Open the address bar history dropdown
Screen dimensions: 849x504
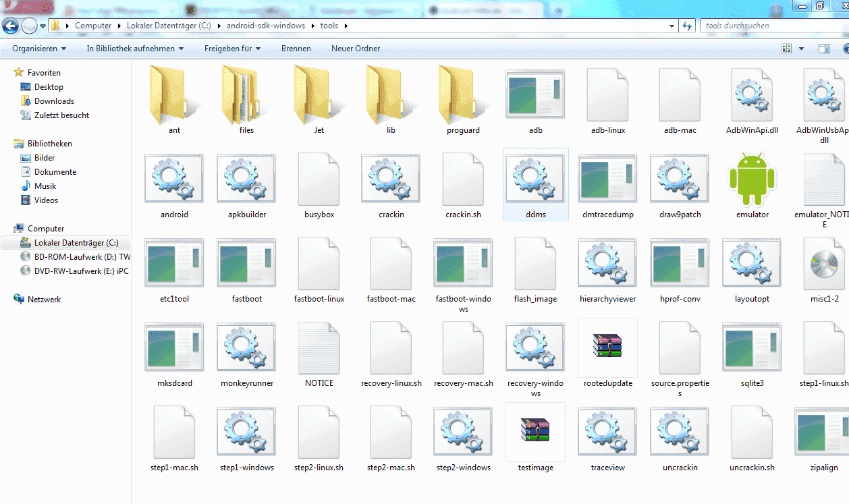click(x=672, y=26)
